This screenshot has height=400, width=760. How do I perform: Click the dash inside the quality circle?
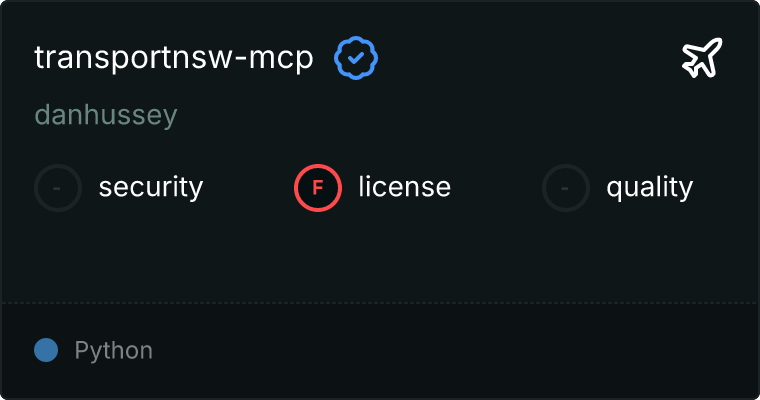tap(565, 188)
